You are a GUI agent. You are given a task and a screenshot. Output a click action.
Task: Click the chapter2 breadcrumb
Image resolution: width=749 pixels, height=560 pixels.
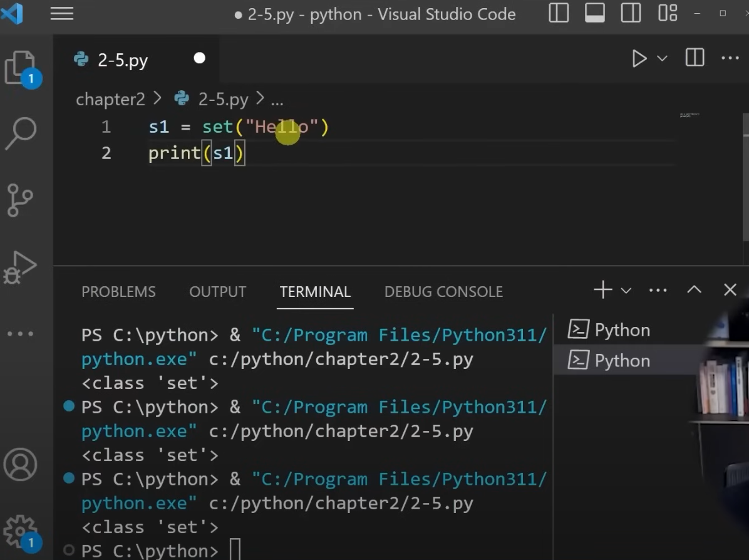[110, 99]
